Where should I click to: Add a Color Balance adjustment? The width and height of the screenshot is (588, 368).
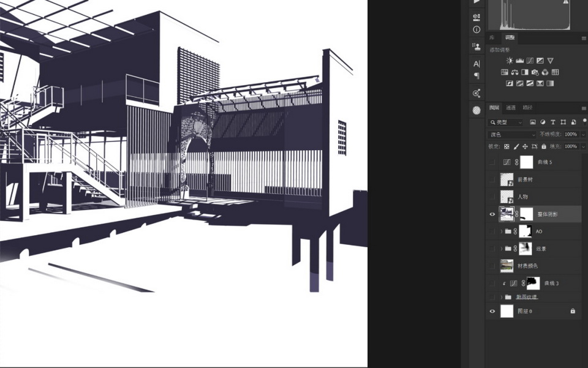click(514, 72)
